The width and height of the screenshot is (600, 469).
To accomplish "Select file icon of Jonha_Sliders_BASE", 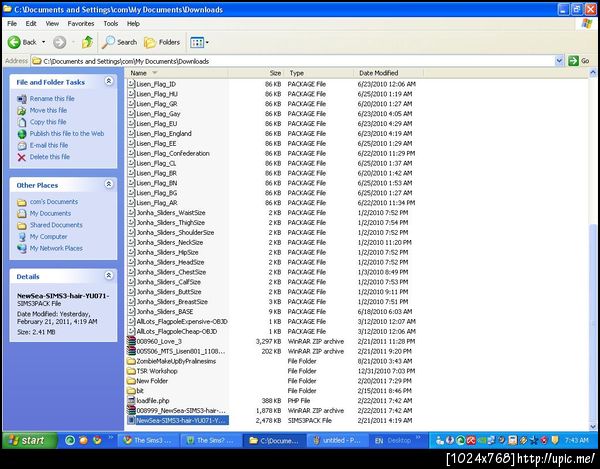I will [131, 312].
